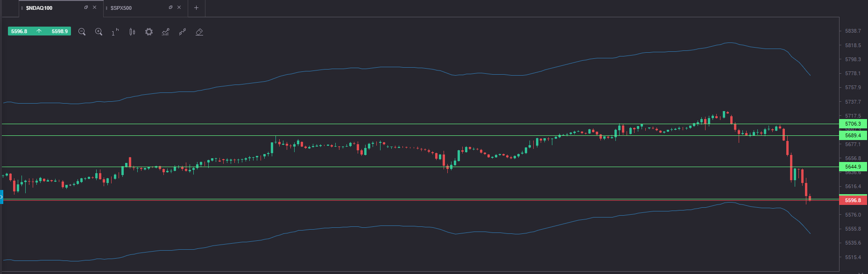
Task: Click the 5576.0 axis value
Action: (x=853, y=215)
